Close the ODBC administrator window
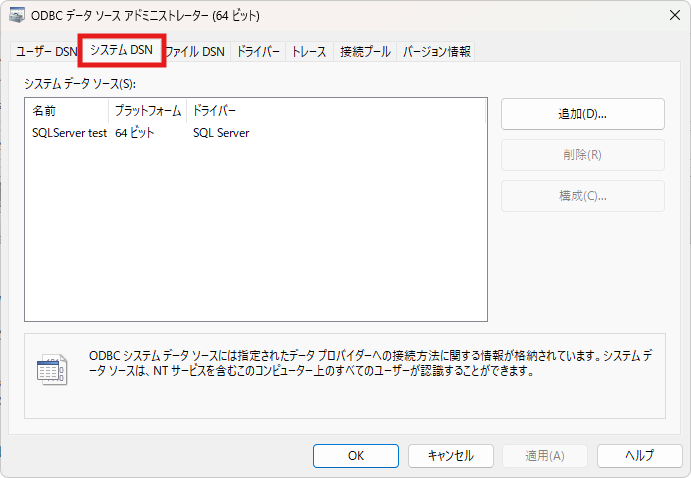This screenshot has width=691, height=478. (675, 15)
